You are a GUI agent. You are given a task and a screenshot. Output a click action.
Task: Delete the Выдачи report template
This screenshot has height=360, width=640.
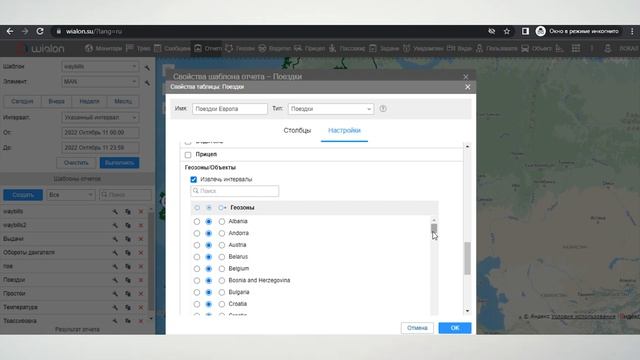(141, 239)
